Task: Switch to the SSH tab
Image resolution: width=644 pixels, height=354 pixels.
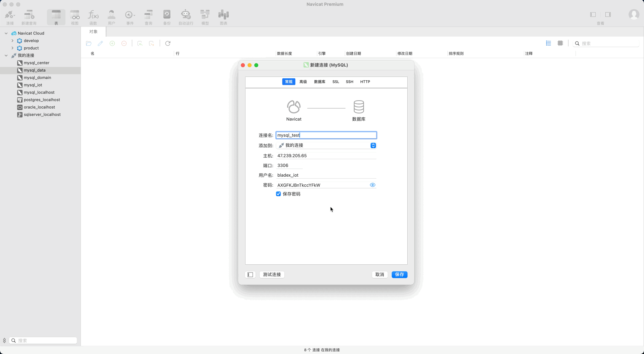Action: click(x=349, y=82)
